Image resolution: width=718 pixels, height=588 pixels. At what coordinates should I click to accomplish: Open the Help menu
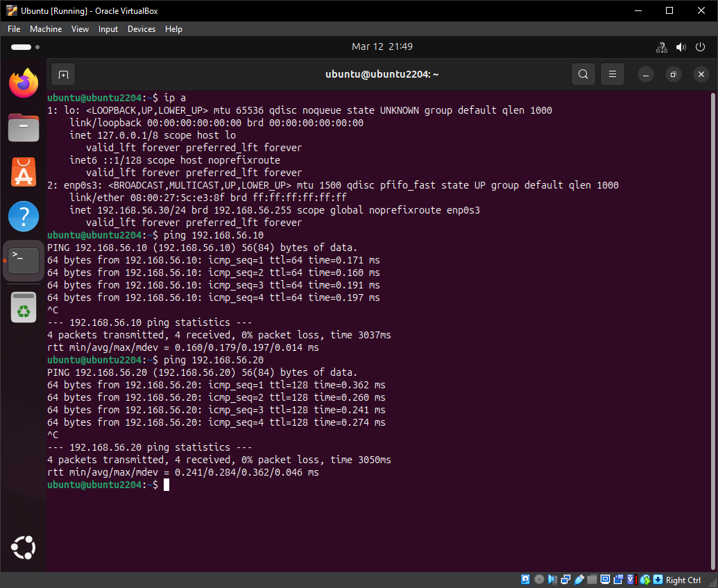(173, 29)
